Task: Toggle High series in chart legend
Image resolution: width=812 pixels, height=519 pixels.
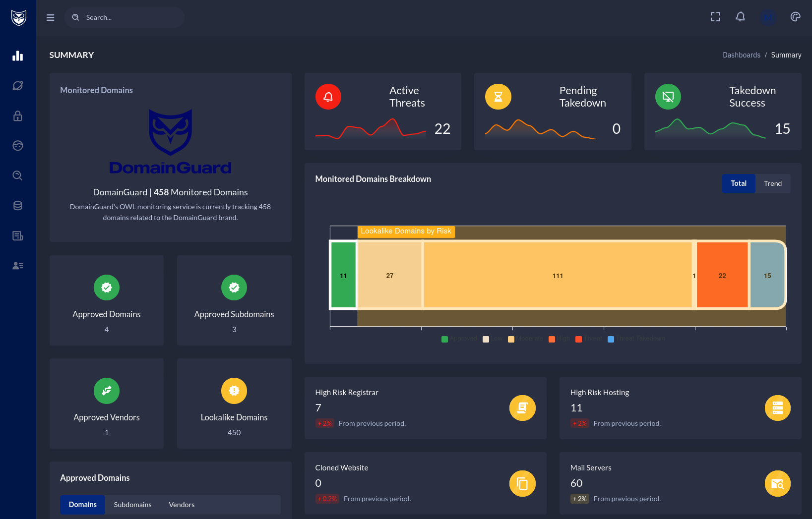Action: pos(560,339)
